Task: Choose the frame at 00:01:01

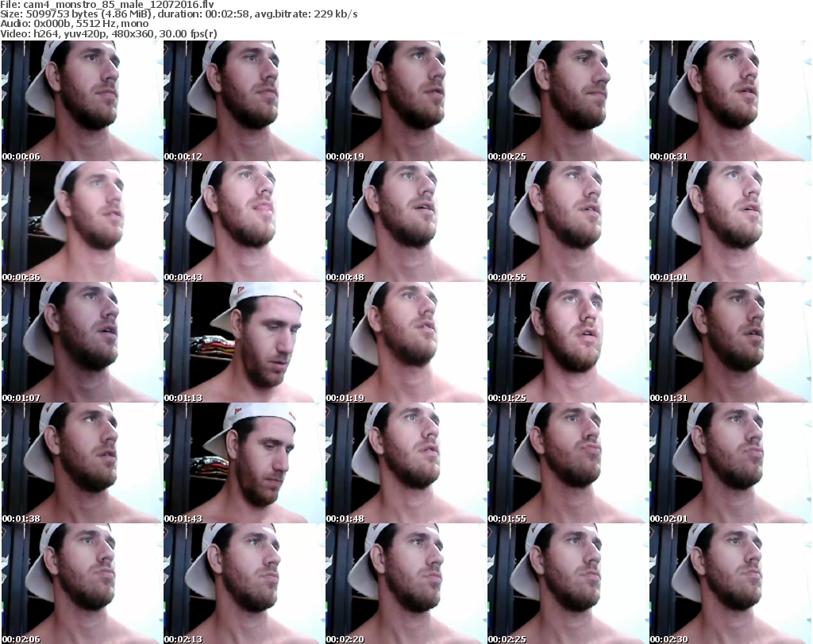Action: coord(730,222)
